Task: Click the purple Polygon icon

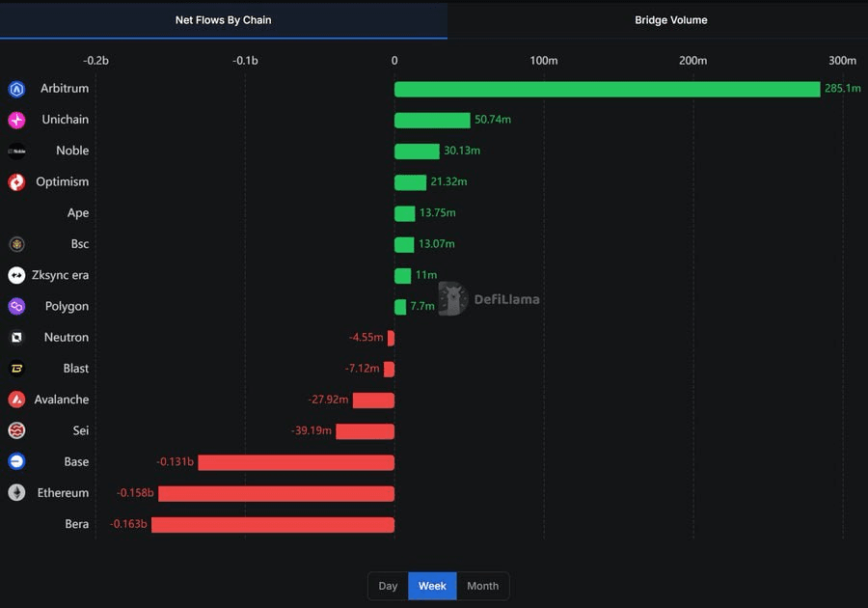Action: [x=16, y=307]
